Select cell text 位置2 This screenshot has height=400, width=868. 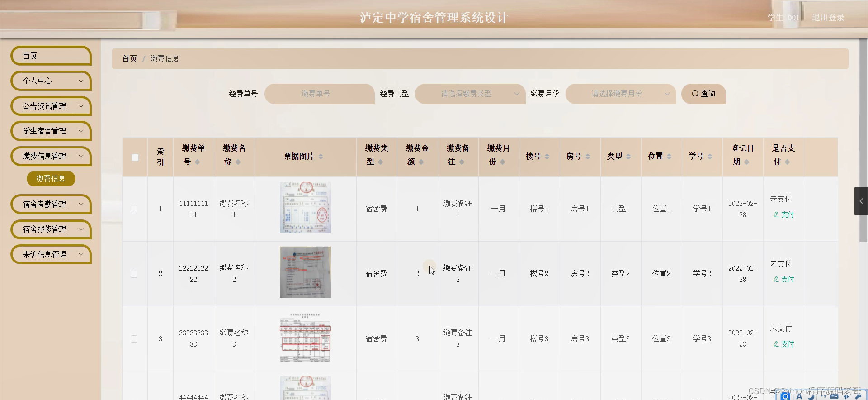661,274
